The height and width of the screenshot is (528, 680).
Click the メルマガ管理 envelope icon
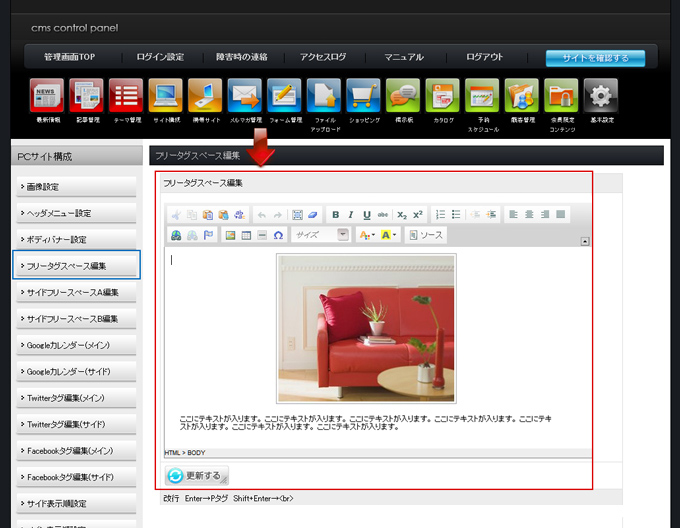coord(244,96)
